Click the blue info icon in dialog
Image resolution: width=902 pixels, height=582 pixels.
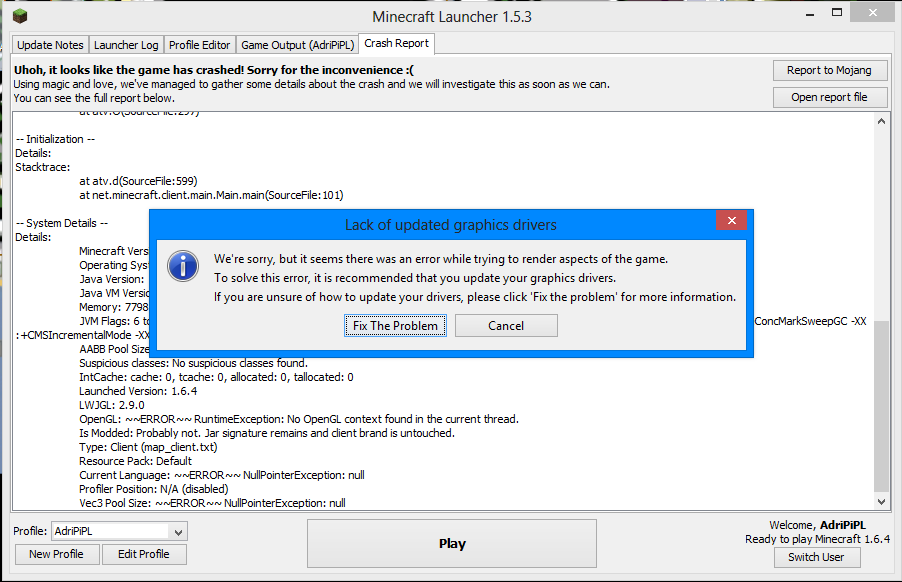pyautogui.click(x=183, y=266)
